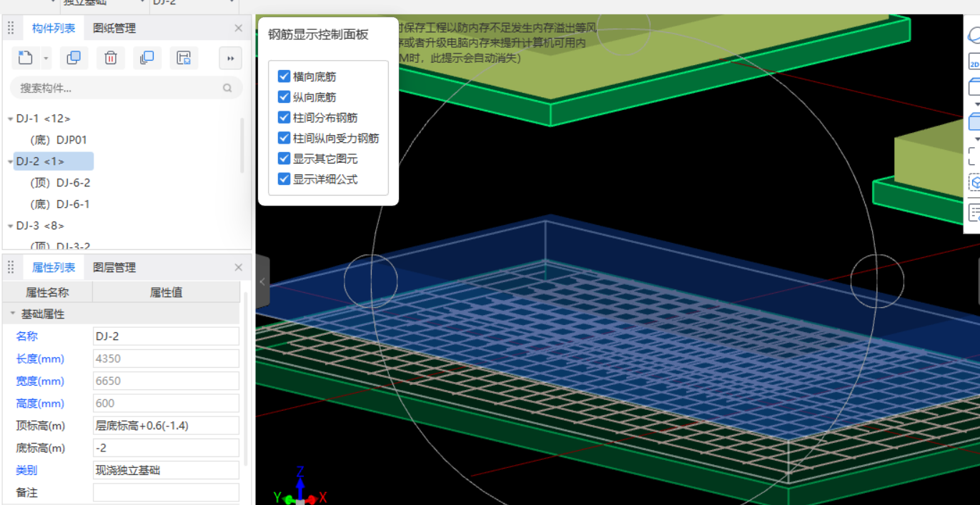Click the empty 备注 value field

pyautogui.click(x=166, y=492)
